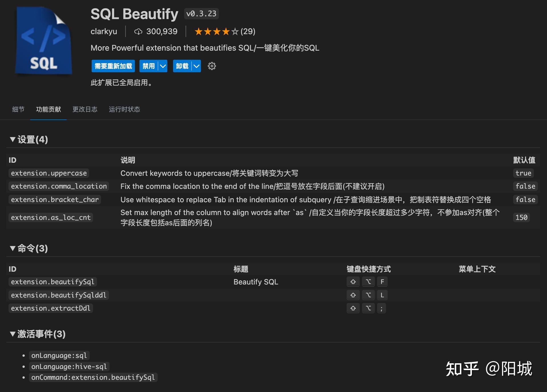Viewport: 547px width, 392px height.
Task: Click the Shift key badge for Beautify SQL
Action: click(353, 282)
